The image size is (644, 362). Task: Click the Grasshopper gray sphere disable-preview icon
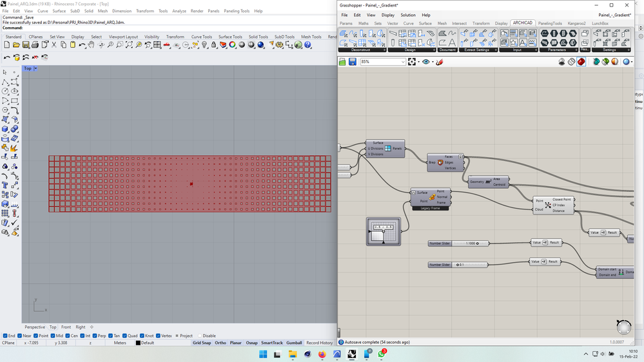pos(562,62)
